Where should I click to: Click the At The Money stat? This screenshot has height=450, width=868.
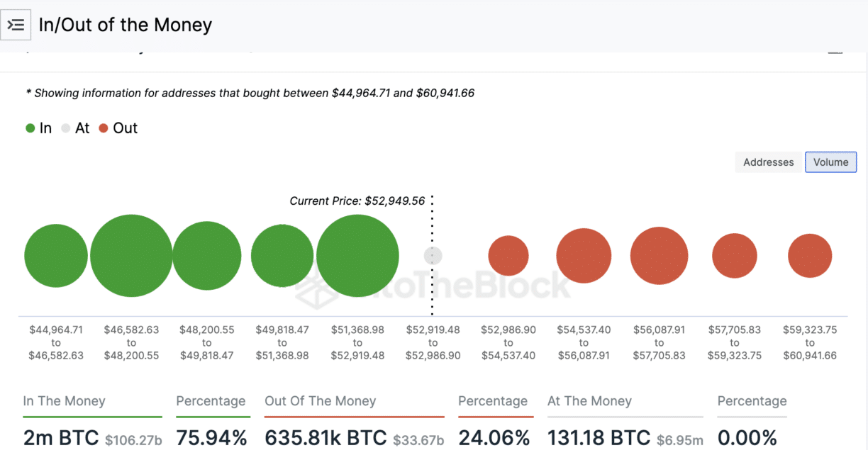click(590, 401)
